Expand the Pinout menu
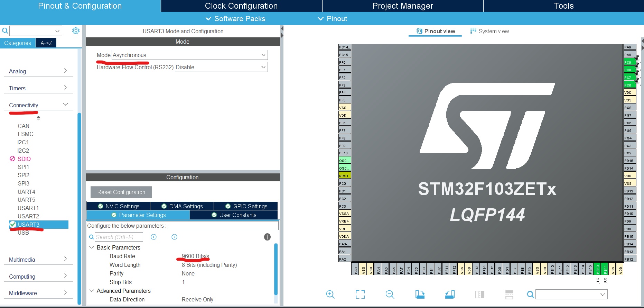644x308 pixels. pos(332,19)
